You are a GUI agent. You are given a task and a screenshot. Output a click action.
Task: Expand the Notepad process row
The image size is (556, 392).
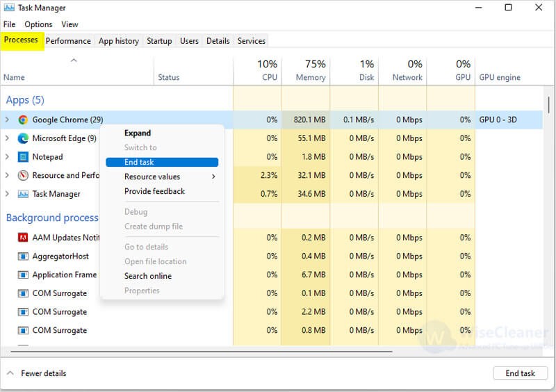pyautogui.click(x=7, y=157)
